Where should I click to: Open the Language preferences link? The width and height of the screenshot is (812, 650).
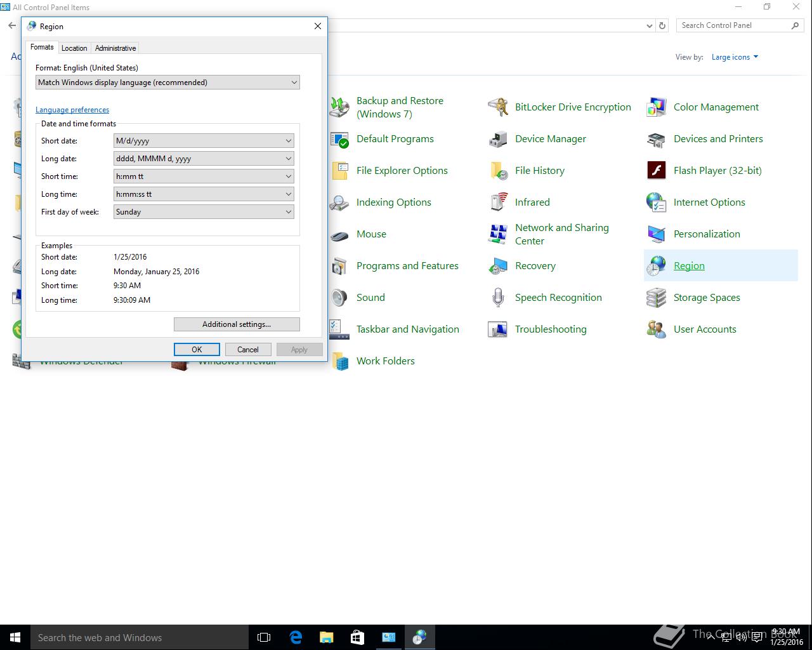pos(72,110)
